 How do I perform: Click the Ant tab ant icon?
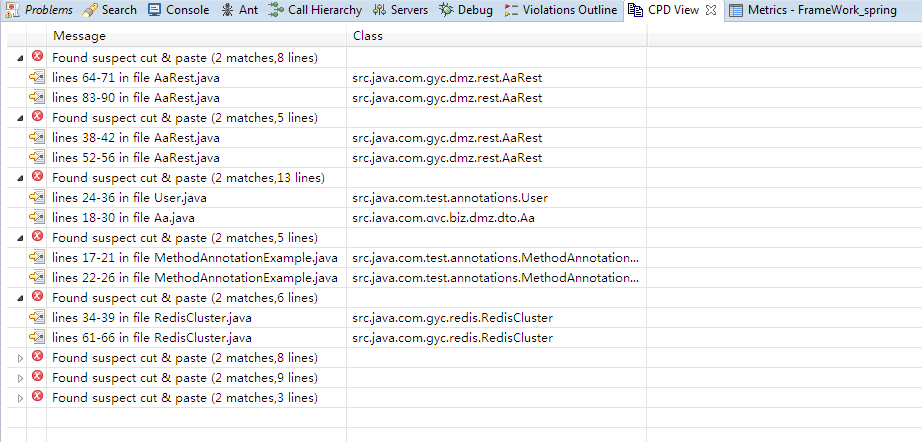point(227,10)
